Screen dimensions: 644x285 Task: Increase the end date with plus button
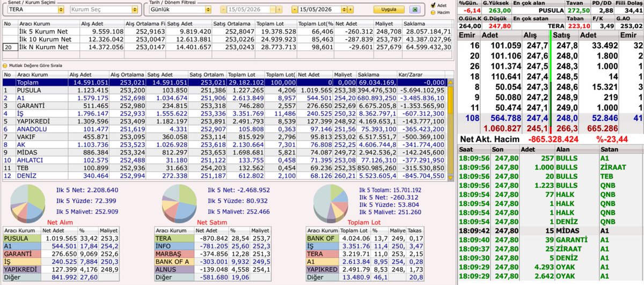[350, 10]
